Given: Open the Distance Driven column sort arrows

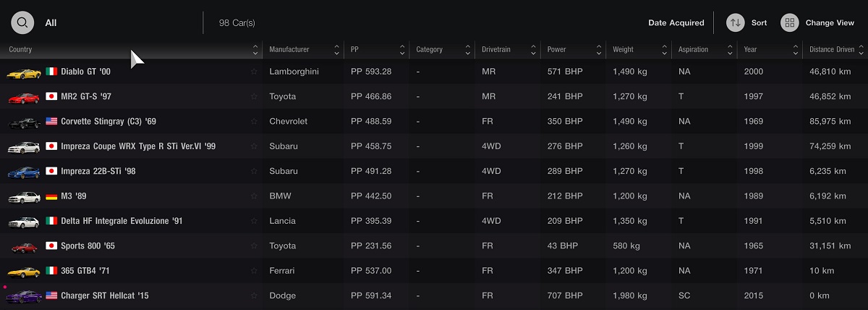Looking at the screenshot, I should click(x=861, y=50).
